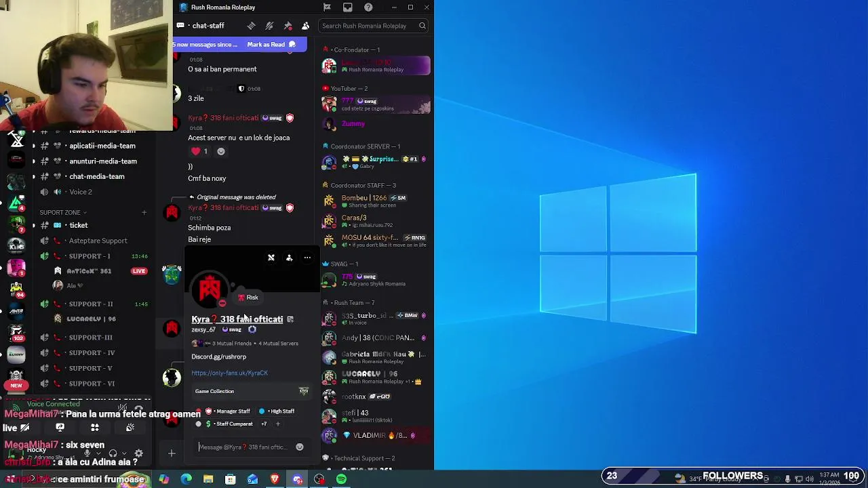Click heart reaction with count 1
Viewport: 868px width, 488px height.
(x=199, y=151)
